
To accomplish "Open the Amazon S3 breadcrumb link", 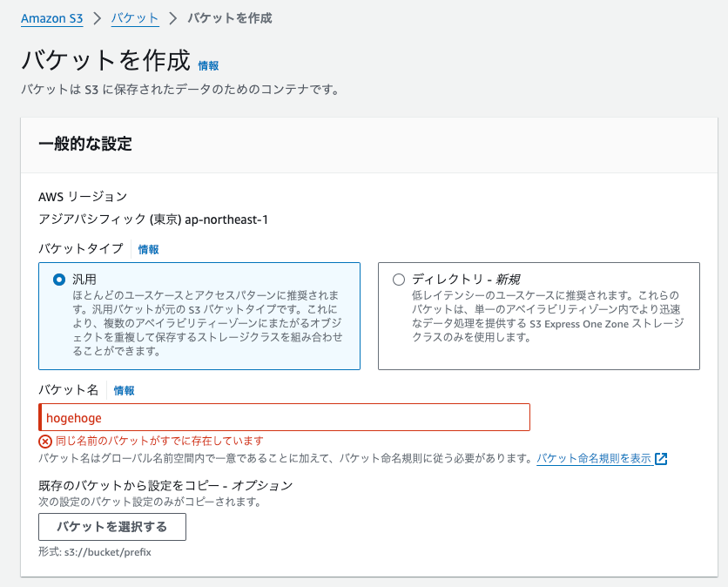I will (51, 18).
